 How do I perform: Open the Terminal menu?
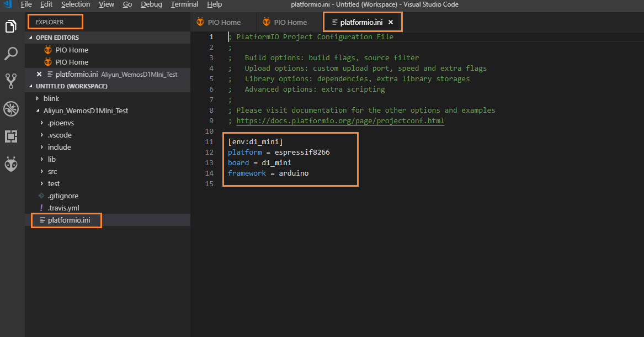[184, 4]
